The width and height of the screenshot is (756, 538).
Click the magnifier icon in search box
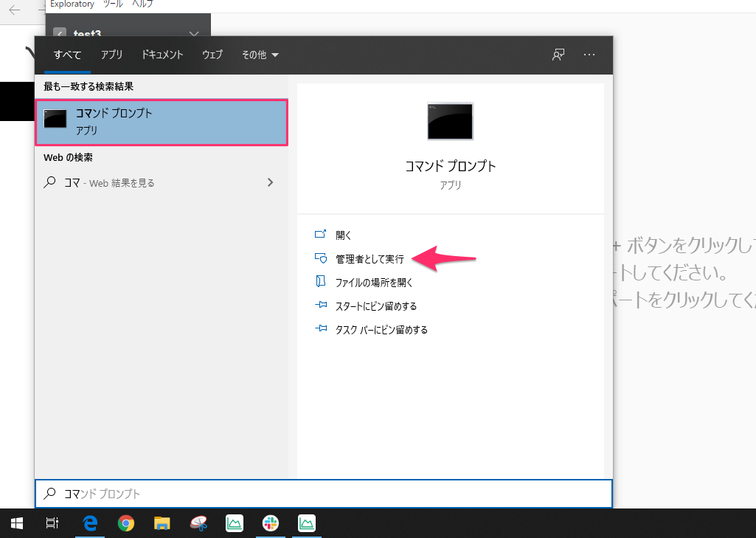(49, 493)
